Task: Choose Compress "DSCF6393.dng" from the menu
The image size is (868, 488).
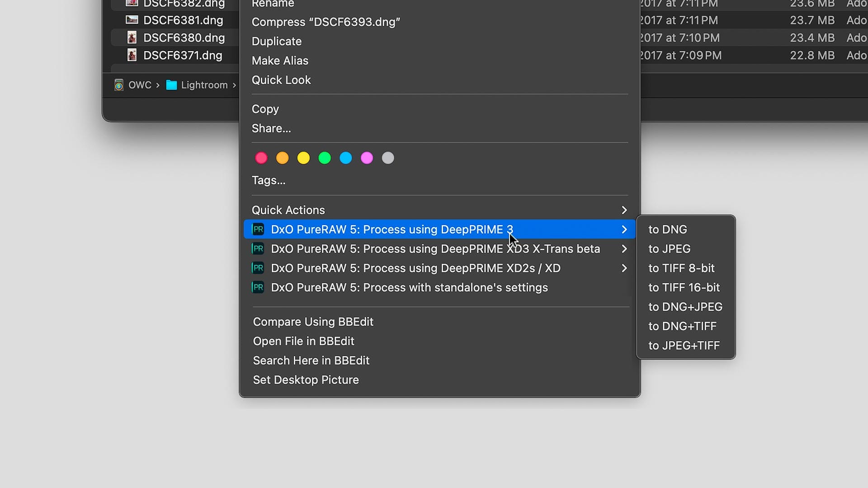Action: pos(326,22)
